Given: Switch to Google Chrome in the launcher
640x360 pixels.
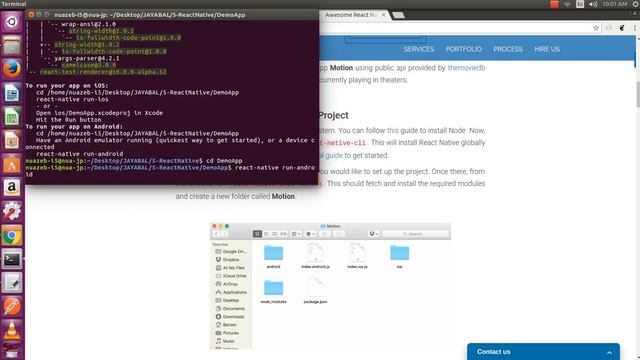Looking at the screenshot, I should (12, 236).
